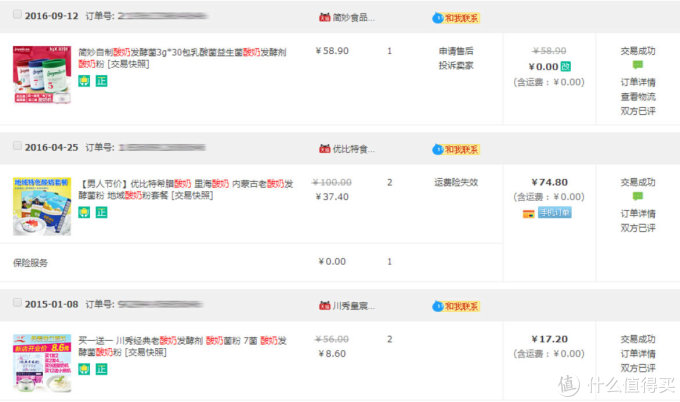Click green 正 badge under 简妙 yogurt item
Image resolution: width=680 pixels, height=402 pixels.
101,81
